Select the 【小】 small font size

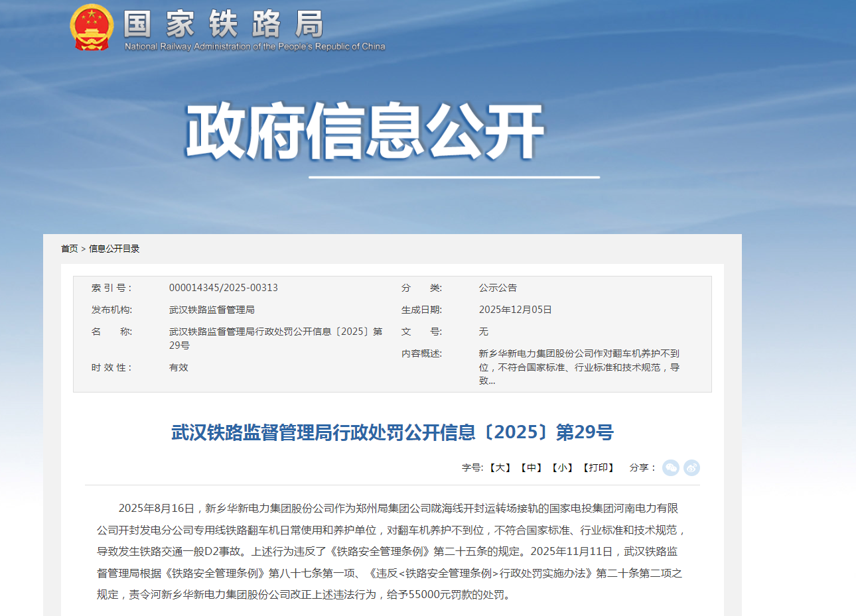pos(562,467)
